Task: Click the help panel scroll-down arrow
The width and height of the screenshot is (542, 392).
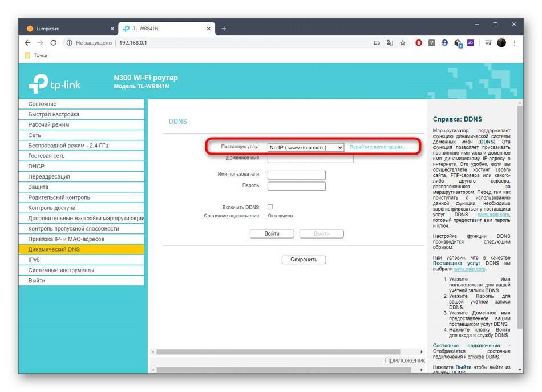Action: coord(520,370)
